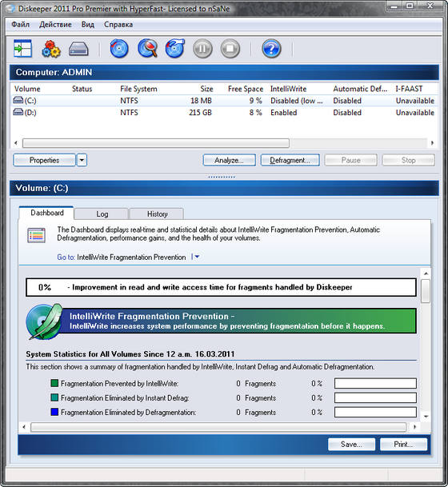Click the disc with arrow toolbar icon

pyautogui.click(x=175, y=49)
